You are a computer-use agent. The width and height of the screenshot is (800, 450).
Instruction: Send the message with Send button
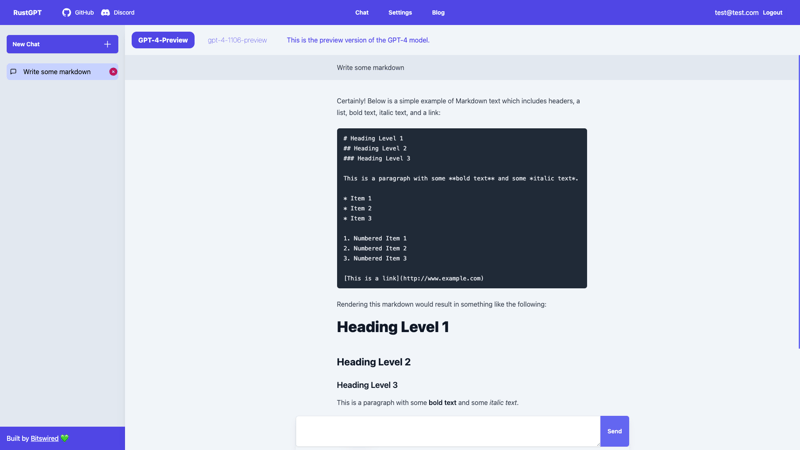pos(614,431)
